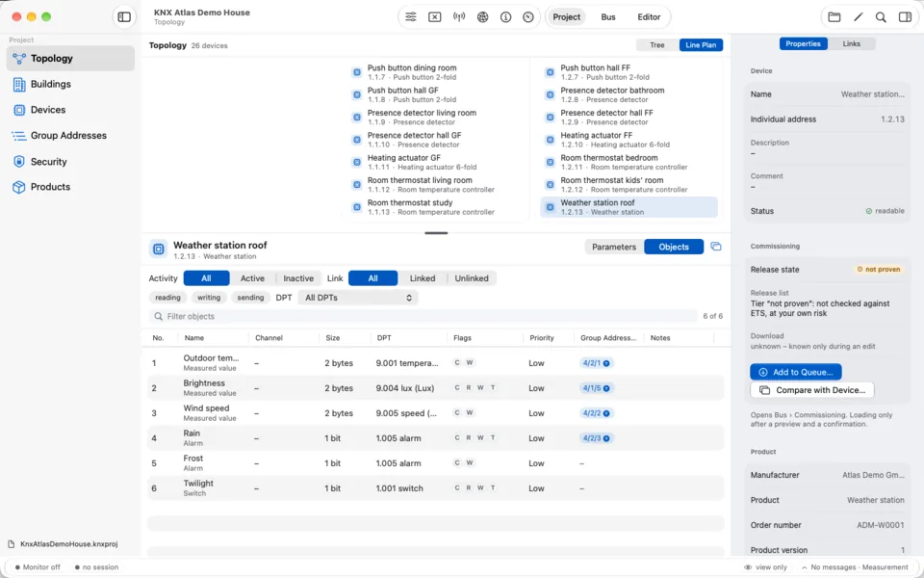Open the Links tab in inspector

(x=852, y=43)
